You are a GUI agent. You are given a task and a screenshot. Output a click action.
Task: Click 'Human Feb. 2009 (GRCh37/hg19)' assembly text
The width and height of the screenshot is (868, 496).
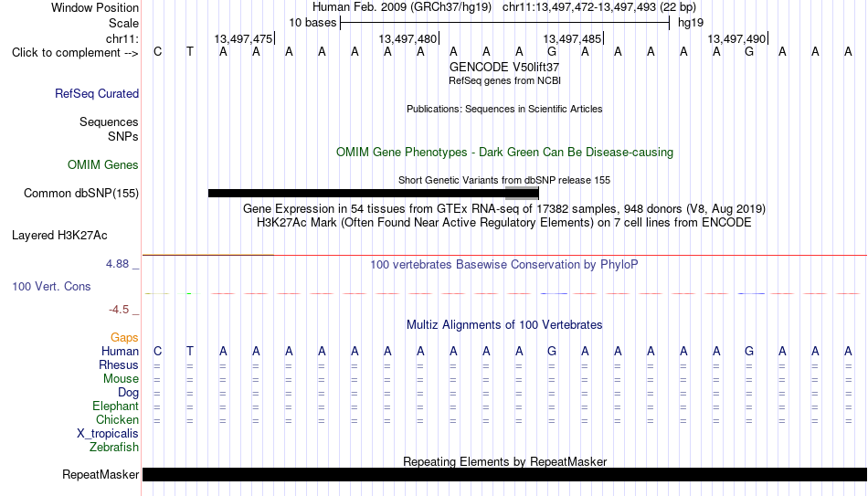click(x=402, y=7)
